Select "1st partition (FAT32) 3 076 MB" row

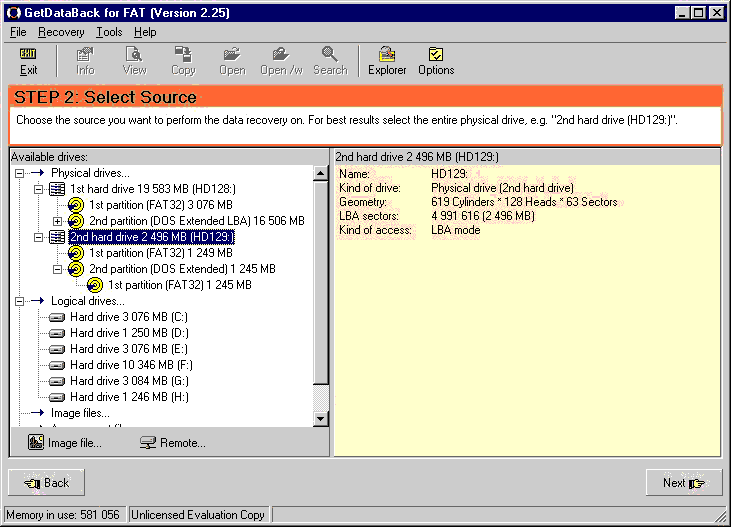160,205
